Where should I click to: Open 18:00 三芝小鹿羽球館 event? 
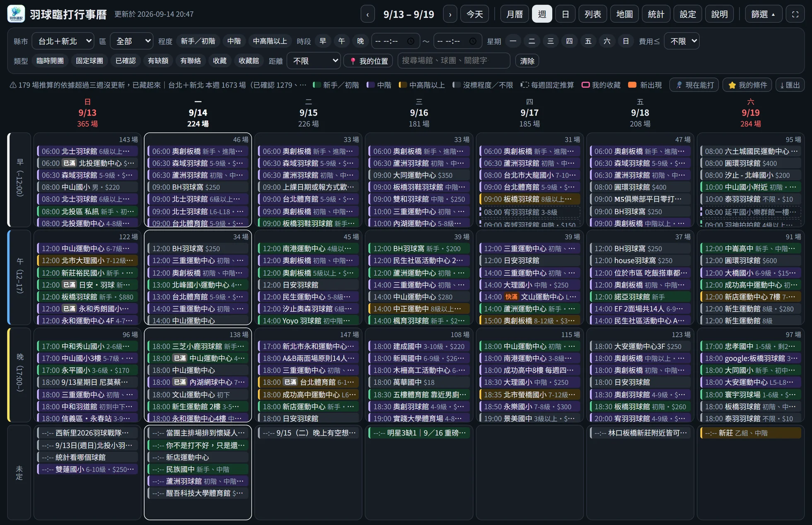[x=198, y=346]
